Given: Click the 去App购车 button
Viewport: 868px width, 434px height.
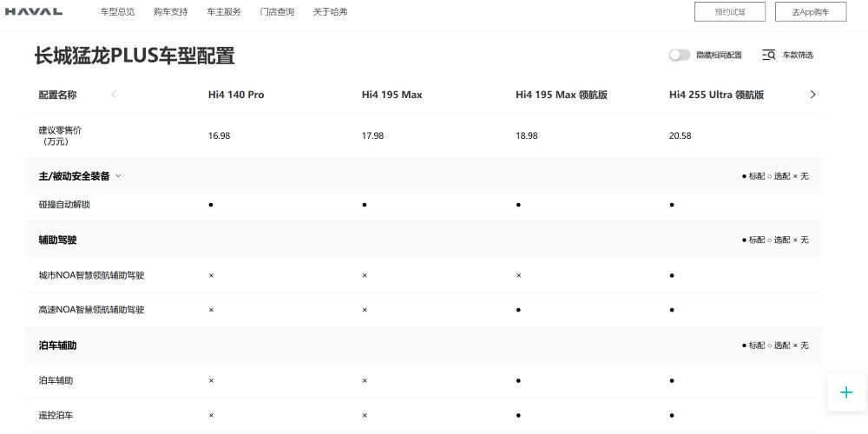Looking at the screenshot, I should point(811,11).
